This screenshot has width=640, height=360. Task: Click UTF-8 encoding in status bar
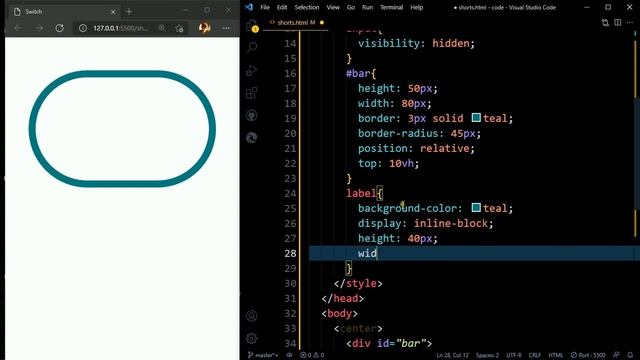click(x=514, y=355)
